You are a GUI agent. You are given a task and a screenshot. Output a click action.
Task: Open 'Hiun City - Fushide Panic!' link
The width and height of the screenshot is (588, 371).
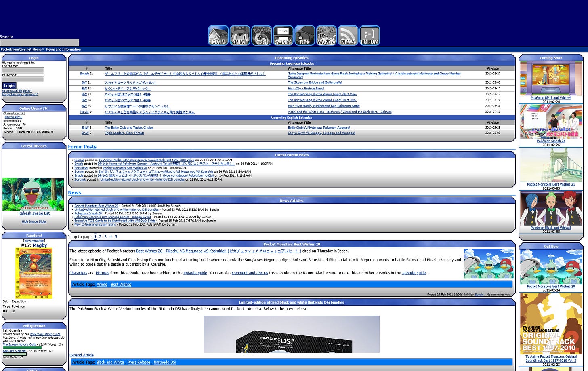pyautogui.click(x=306, y=88)
